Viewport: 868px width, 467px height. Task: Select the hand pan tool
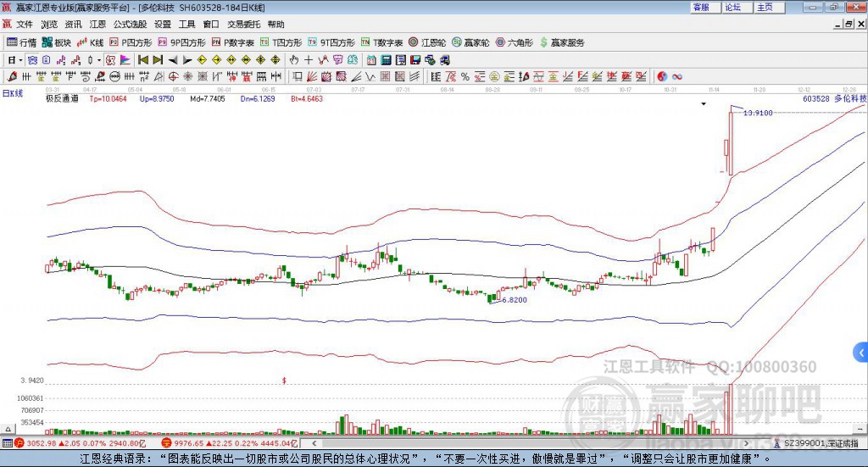[293, 60]
